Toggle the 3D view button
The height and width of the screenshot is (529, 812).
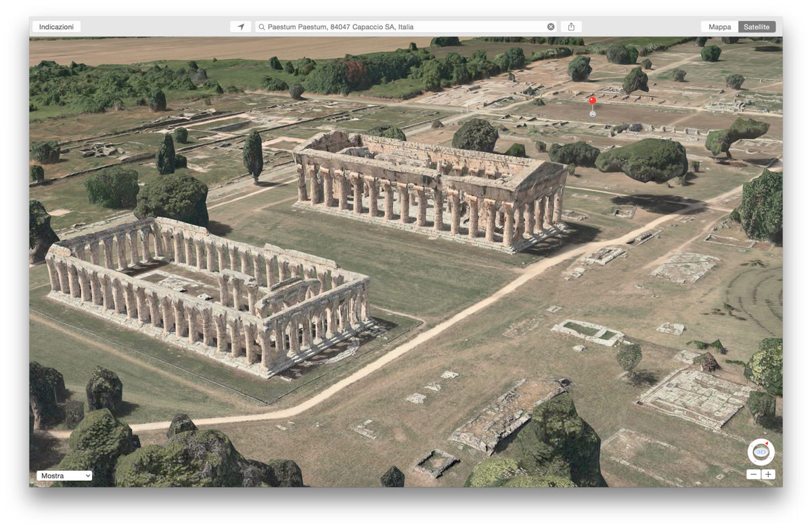(x=761, y=453)
